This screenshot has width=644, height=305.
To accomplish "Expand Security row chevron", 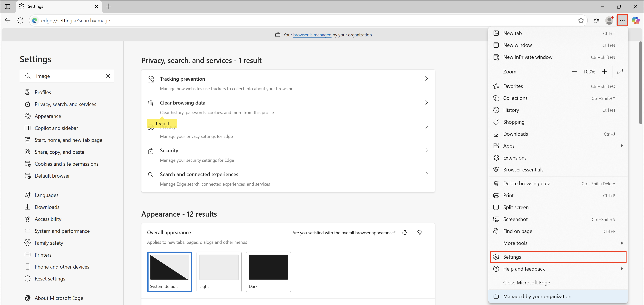I will (427, 150).
